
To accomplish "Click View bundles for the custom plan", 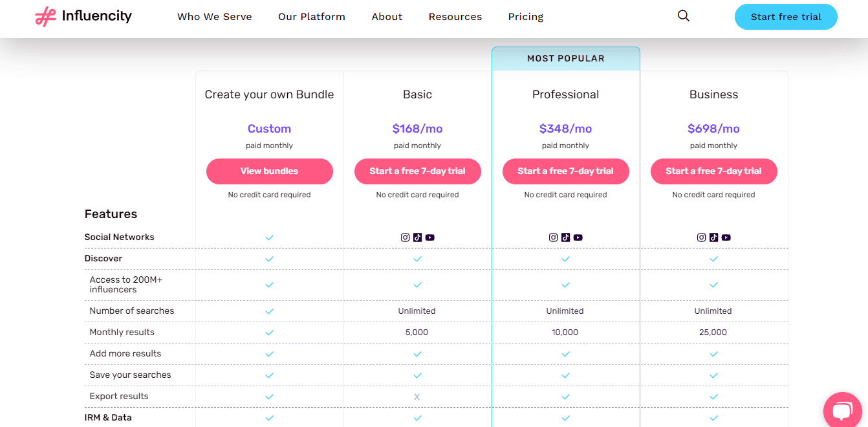I will pos(269,171).
